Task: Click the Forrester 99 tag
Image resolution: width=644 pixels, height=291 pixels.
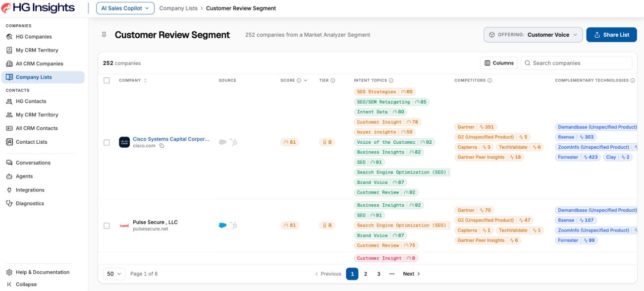Action: click(576, 240)
